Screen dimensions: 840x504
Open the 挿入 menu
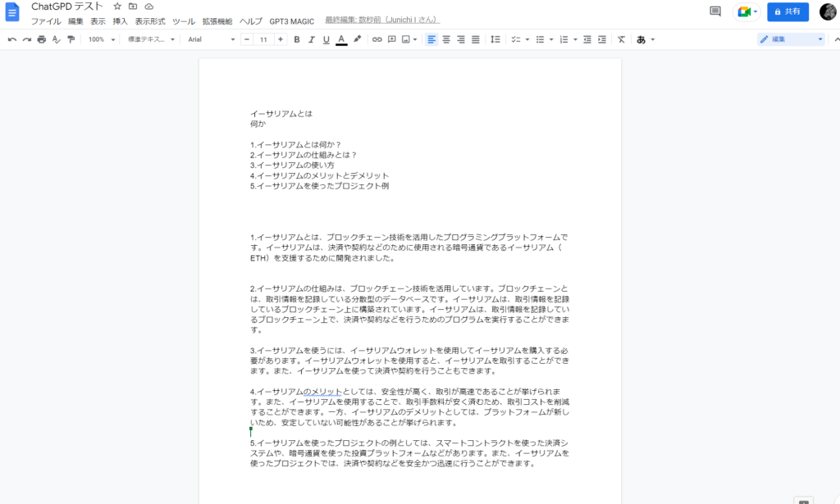(x=120, y=21)
